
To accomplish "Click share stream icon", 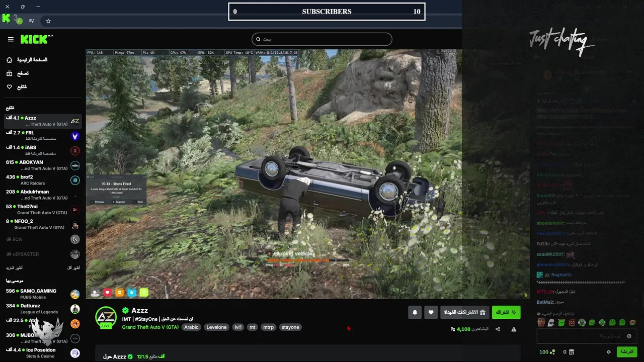I will (x=498, y=329).
